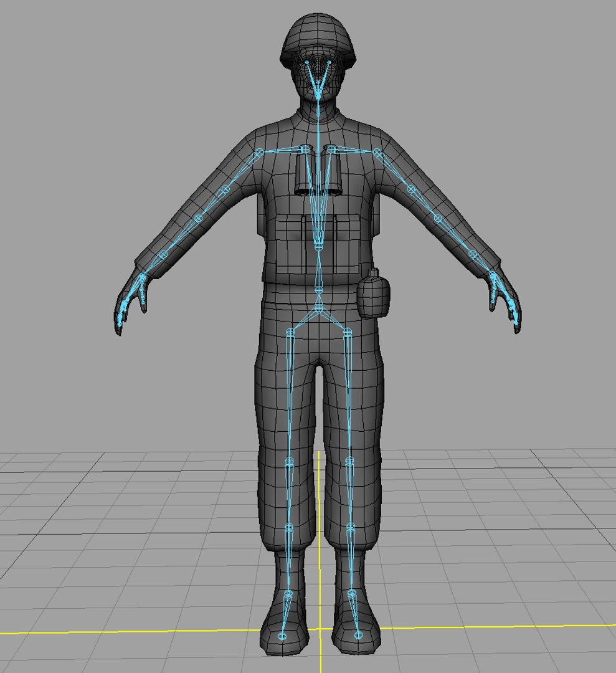Viewport: 616px width, 673px height.
Task: Click the shoulder joint on screen-left arm
Action: [x=259, y=152]
